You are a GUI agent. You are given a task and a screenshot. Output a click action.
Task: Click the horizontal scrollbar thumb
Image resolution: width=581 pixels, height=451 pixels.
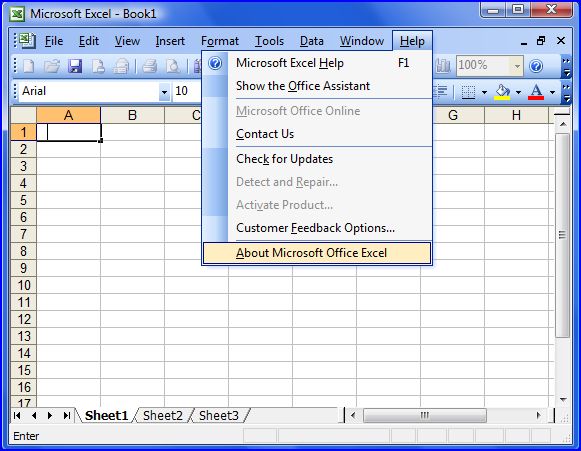point(425,415)
